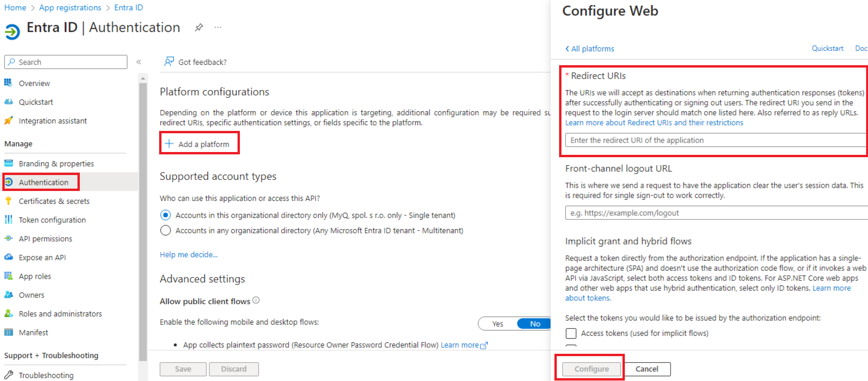Open the Expose an API section

[42, 257]
